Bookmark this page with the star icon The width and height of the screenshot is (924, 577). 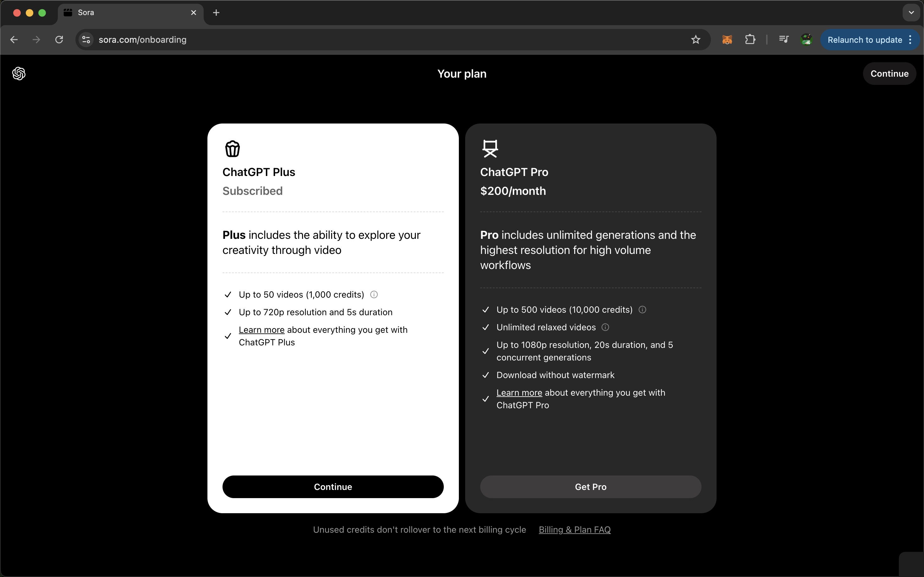[696, 40]
